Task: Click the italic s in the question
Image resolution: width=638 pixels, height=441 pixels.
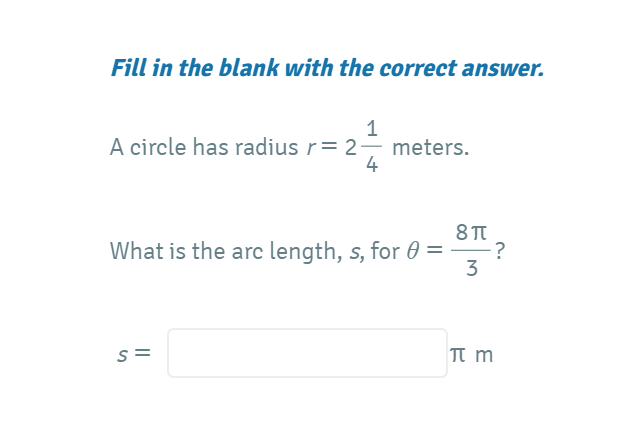Action: (354, 253)
